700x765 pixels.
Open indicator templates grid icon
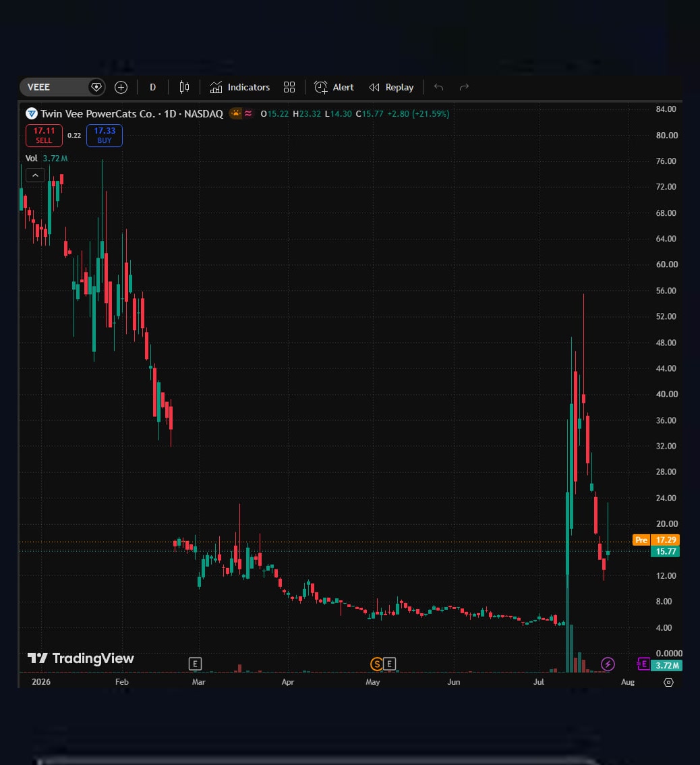(x=289, y=87)
